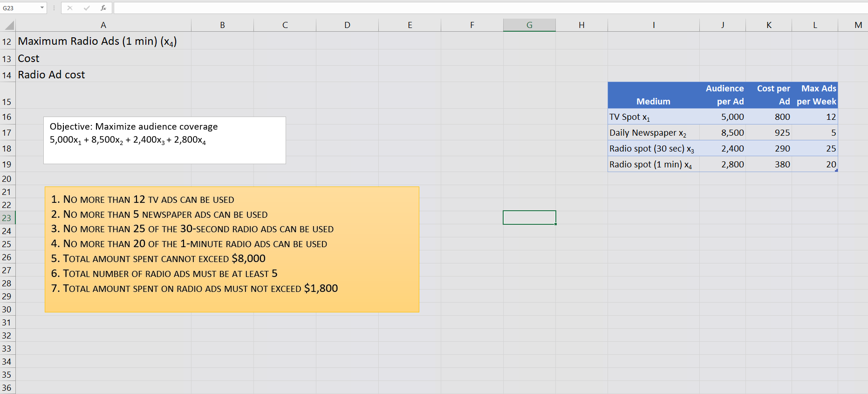
Task: Select column J header
Action: [723, 25]
